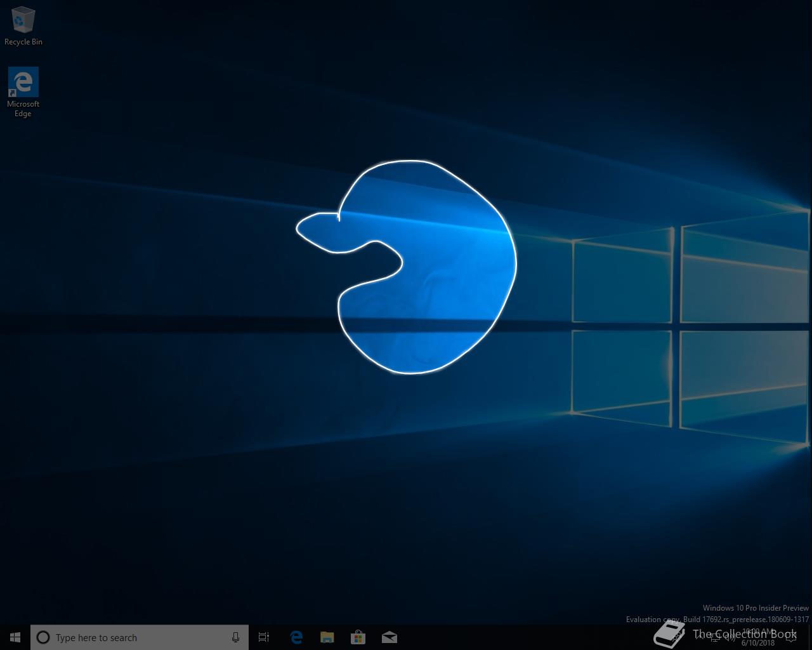This screenshot has width=812, height=650.
Task: Open the Action Center notifications icon
Action: [791, 637]
